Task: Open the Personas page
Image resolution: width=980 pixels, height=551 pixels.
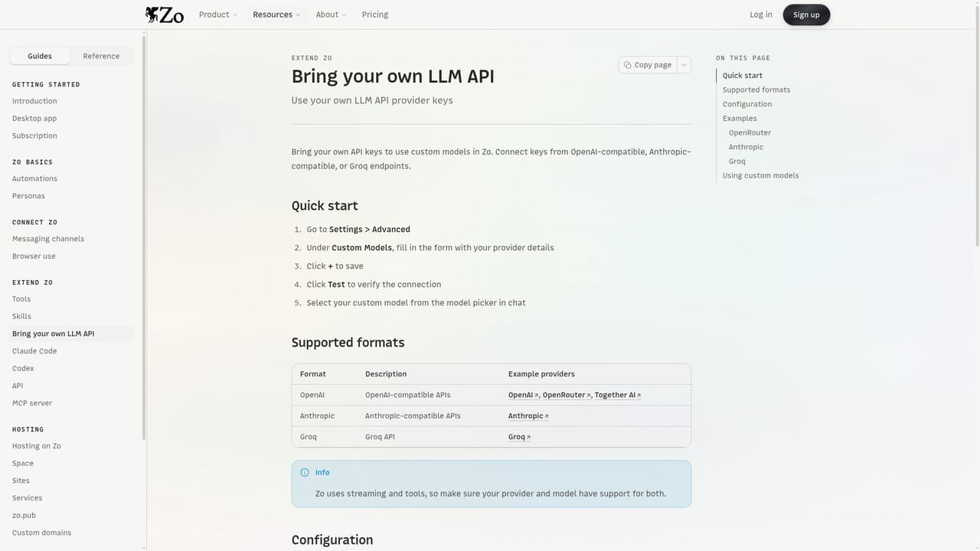Action: click(28, 196)
